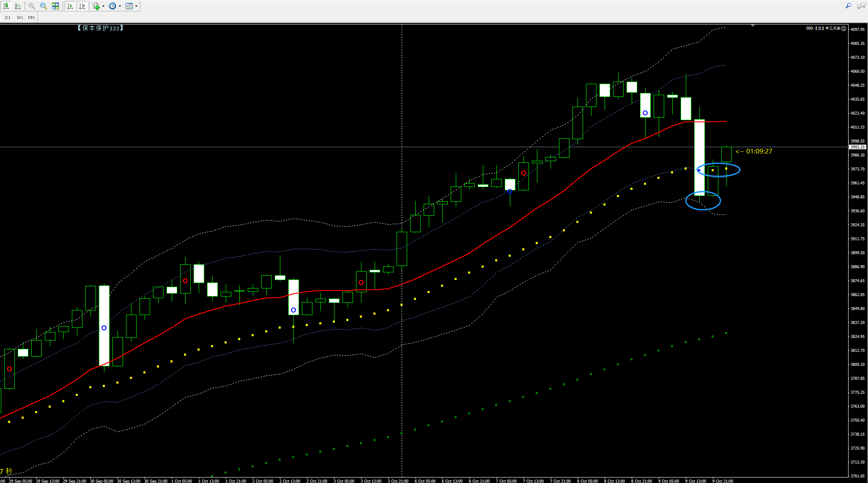This screenshot has width=868, height=483.
Task: Open the Indicators list icon
Action: click(96, 6)
